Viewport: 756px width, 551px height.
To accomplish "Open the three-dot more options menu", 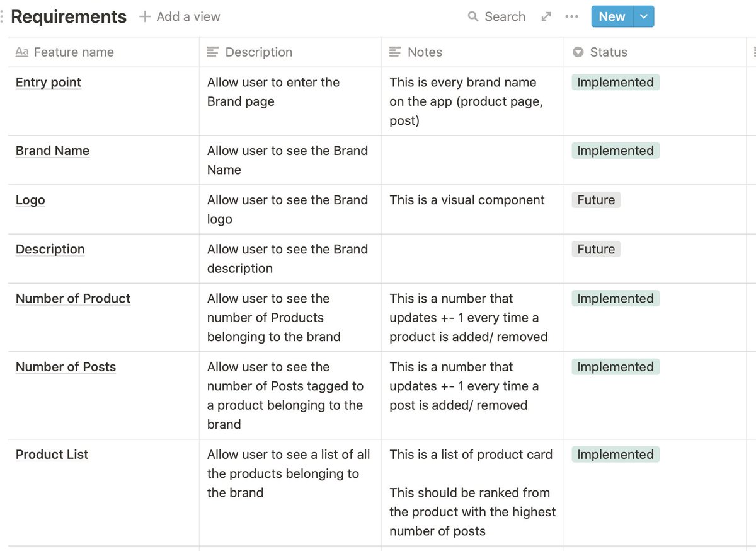I will pyautogui.click(x=572, y=16).
